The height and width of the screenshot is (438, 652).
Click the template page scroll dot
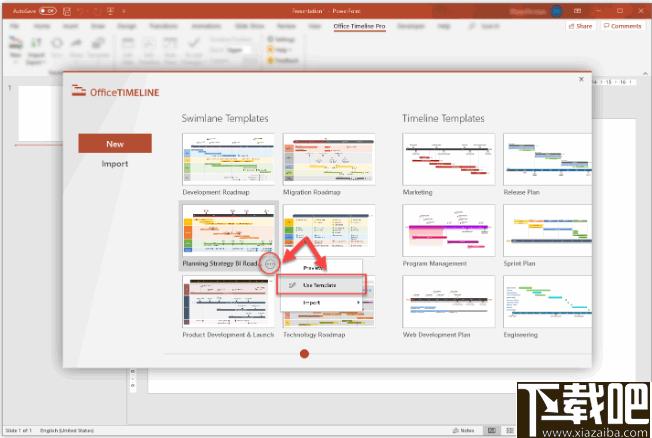point(304,354)
